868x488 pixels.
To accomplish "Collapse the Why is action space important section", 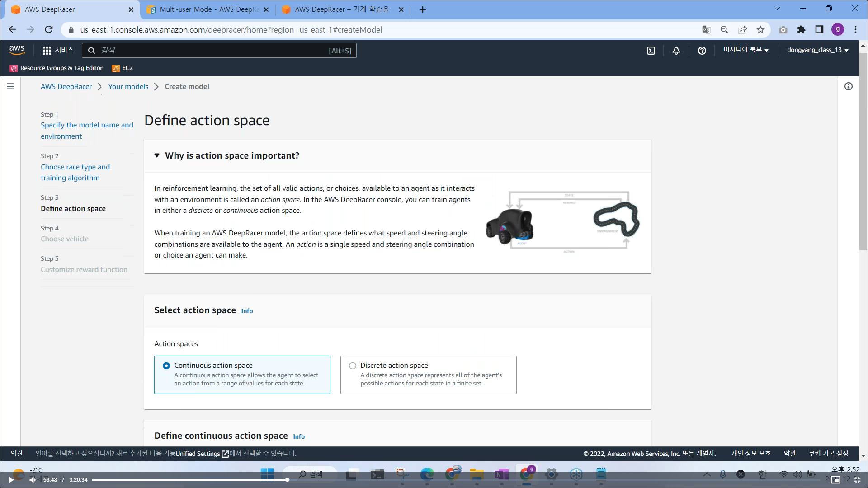I will [x=157, y=155].
